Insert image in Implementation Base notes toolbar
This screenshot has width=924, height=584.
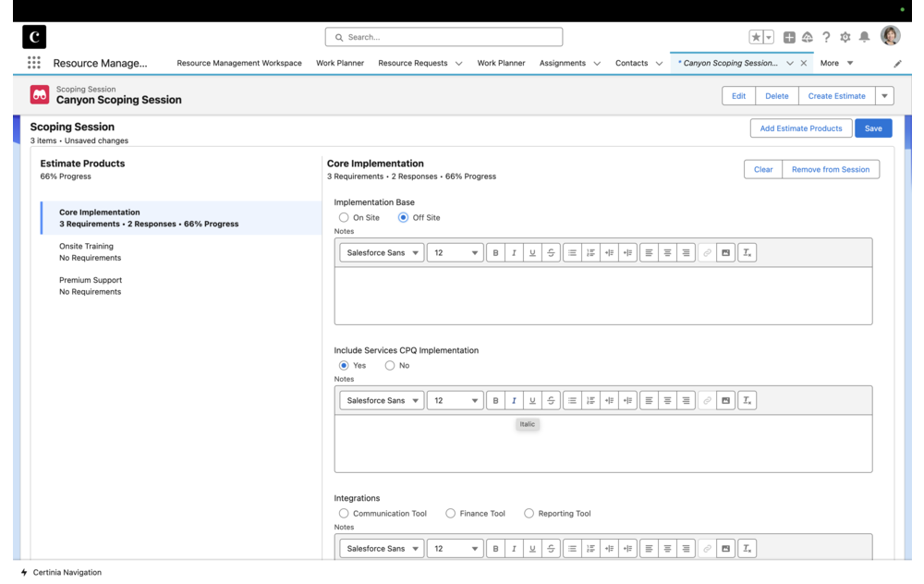point(728,252)
